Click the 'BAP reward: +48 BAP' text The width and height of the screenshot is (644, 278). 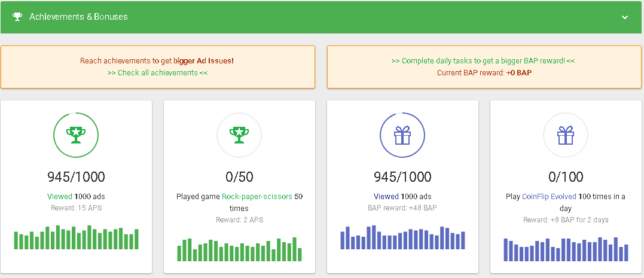pos(402,208)
